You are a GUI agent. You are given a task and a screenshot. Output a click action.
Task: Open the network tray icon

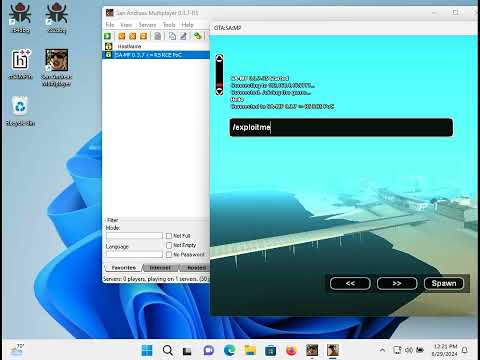point(397,350)
